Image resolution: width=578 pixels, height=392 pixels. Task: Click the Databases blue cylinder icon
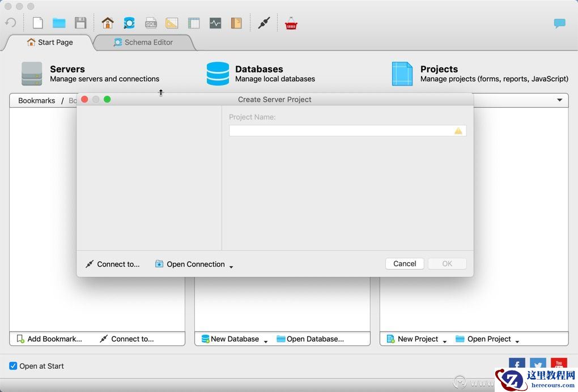[x=218, y=74]
